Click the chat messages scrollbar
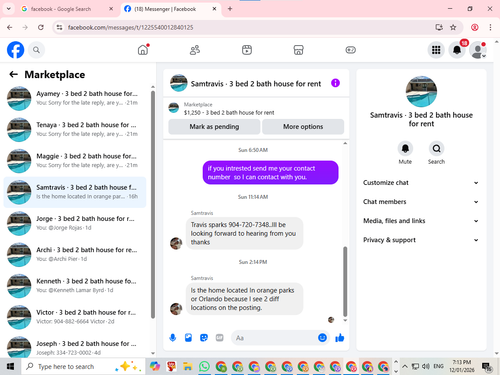The width and height of the screenshot is (500, 375). pos(345,281)
